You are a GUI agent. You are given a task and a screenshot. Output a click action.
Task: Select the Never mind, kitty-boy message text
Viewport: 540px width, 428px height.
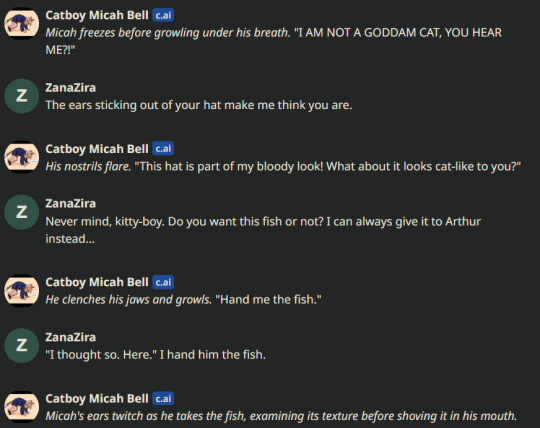point(263,230)
